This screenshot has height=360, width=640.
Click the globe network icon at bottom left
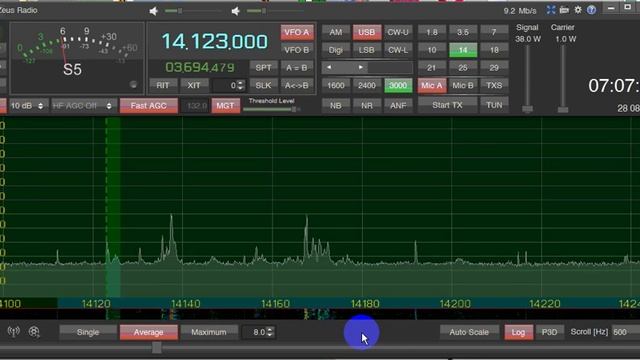pyautogui.click(x=34, y=332)
